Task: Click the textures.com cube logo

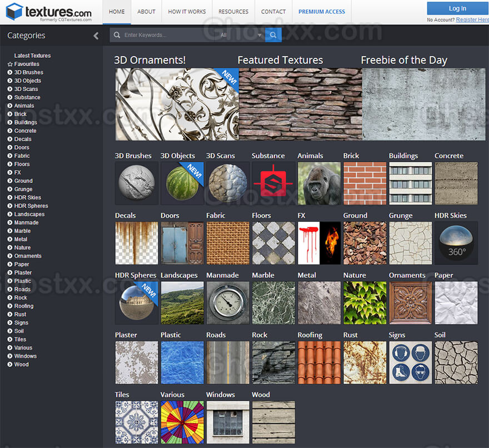Action: tap(14, 12)
